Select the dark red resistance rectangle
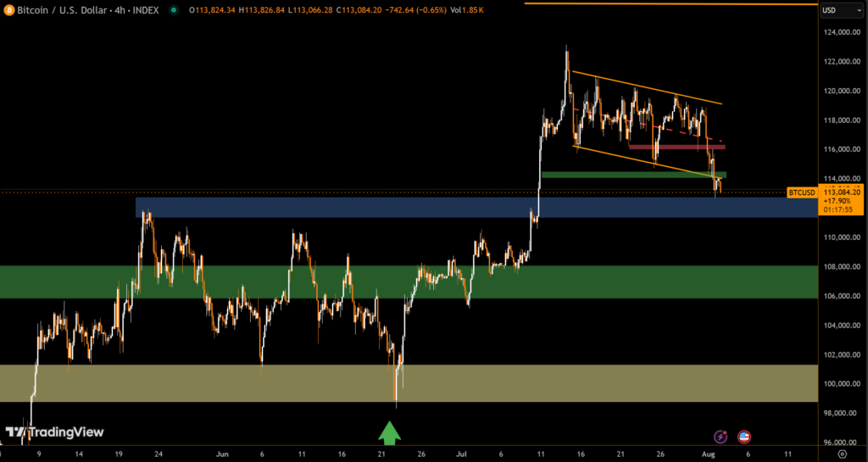868x462 pixels. pos(676,147)
